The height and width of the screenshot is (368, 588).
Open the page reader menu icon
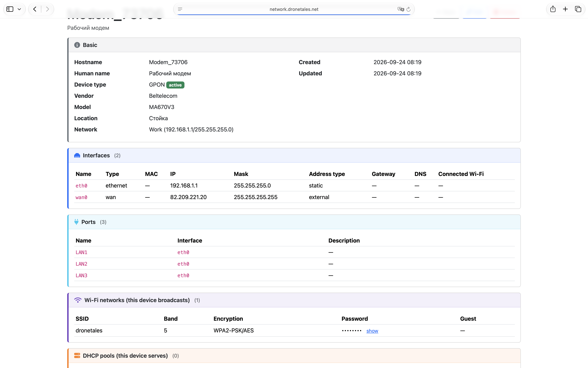click(180, 9)
